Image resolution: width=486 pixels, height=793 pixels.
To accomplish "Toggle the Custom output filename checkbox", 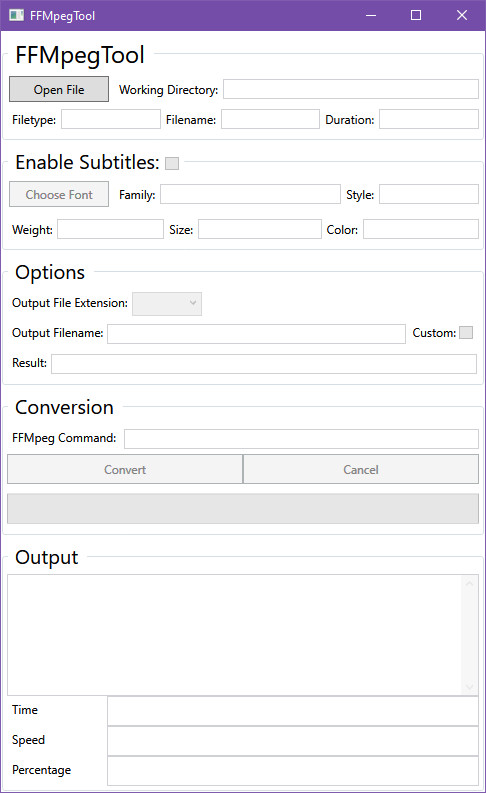I will (x=466, y=332).
